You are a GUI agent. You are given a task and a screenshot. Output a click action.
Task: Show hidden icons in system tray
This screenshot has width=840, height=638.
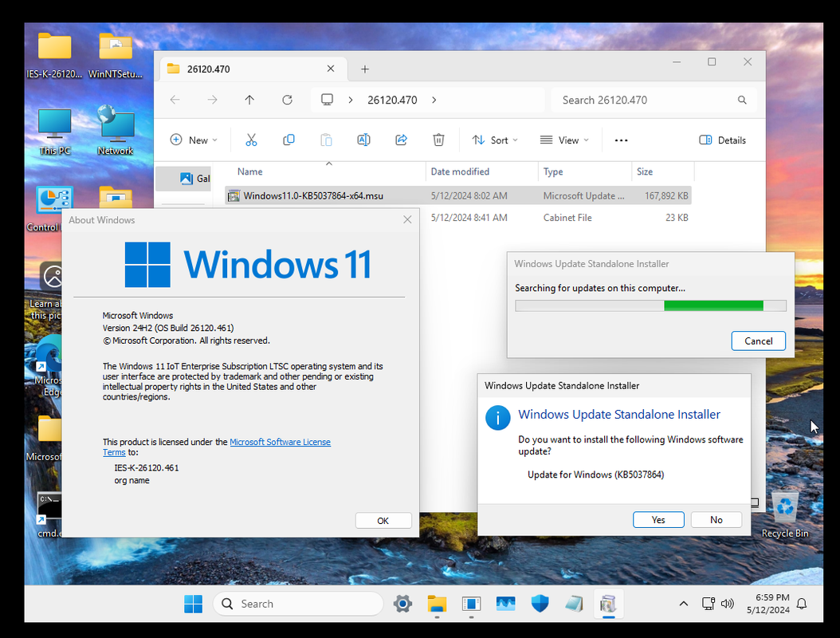684,604
